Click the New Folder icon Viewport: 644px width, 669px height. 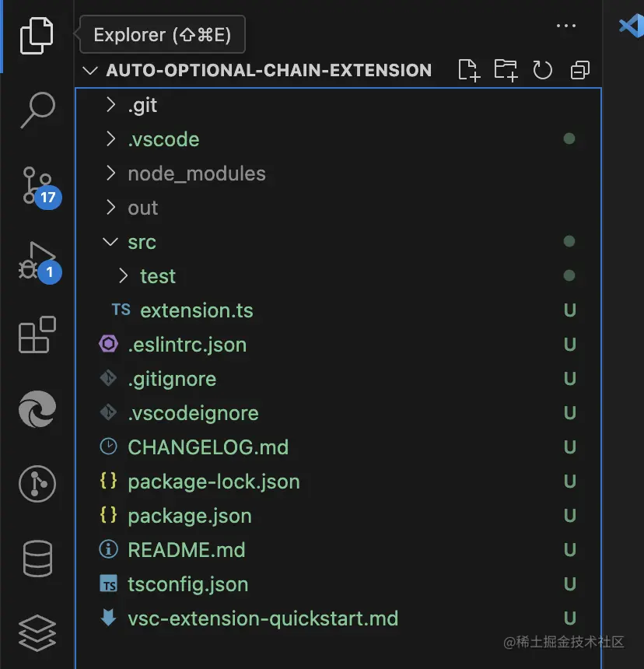506,70
